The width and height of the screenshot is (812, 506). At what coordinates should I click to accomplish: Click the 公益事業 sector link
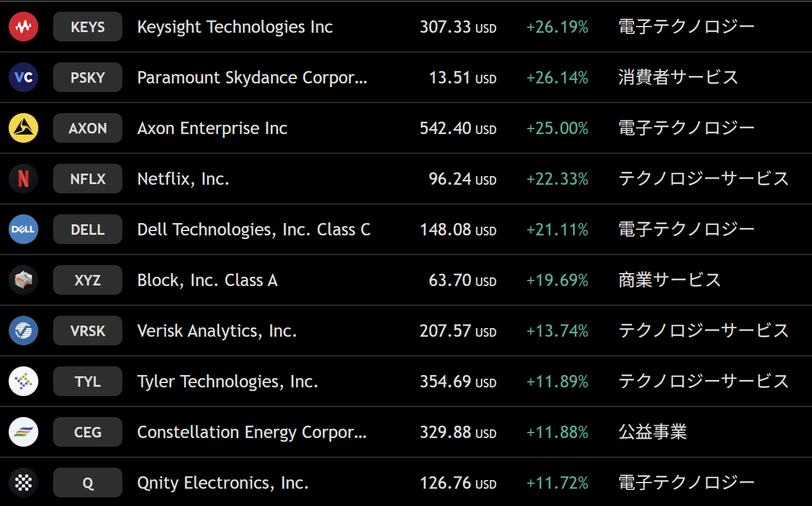(653, 432)
